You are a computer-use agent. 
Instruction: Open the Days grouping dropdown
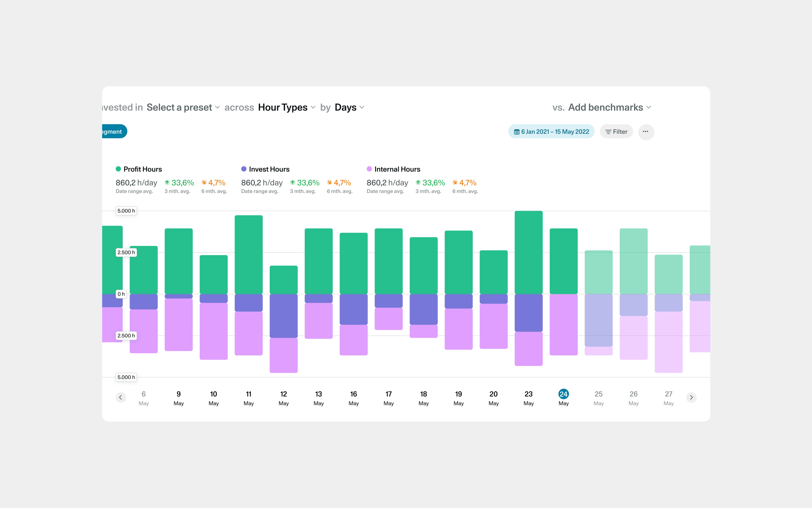[350, 108]
